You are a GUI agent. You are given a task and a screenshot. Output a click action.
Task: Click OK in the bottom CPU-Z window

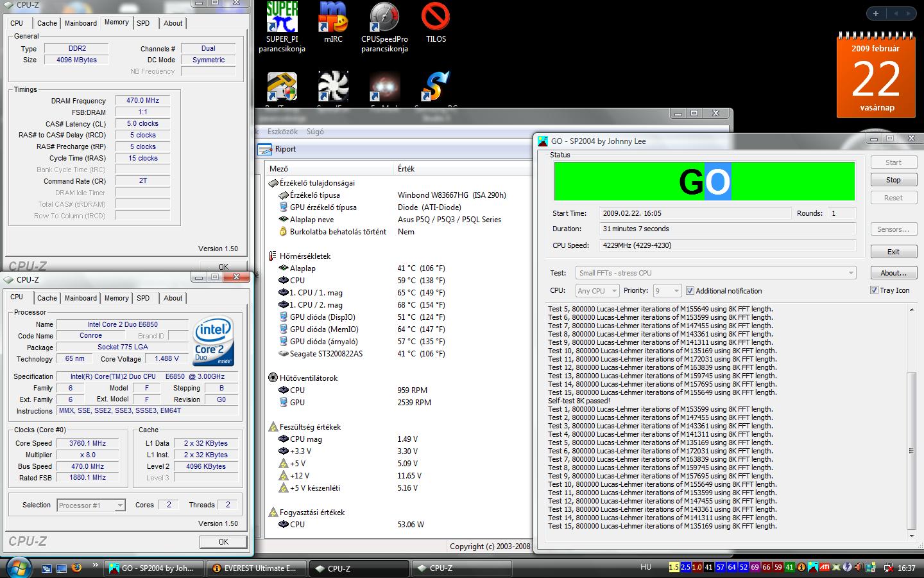[x=223, y=542]
